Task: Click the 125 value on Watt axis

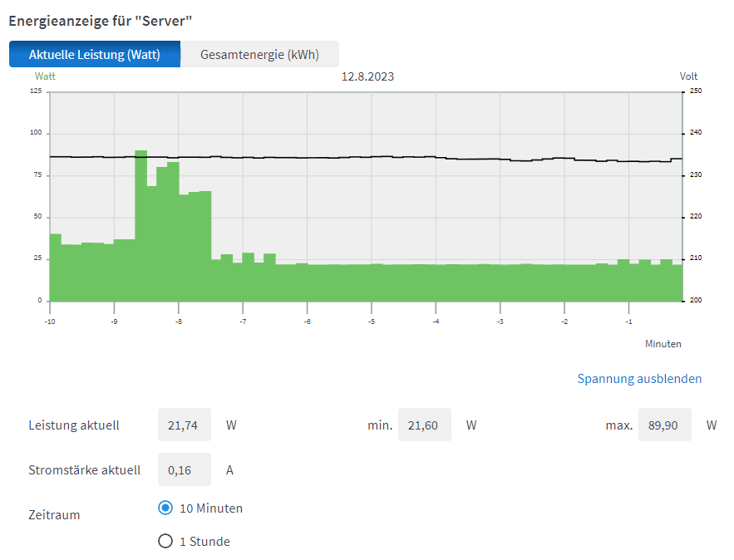Action: pyautogui.click(x=36, y=91)
